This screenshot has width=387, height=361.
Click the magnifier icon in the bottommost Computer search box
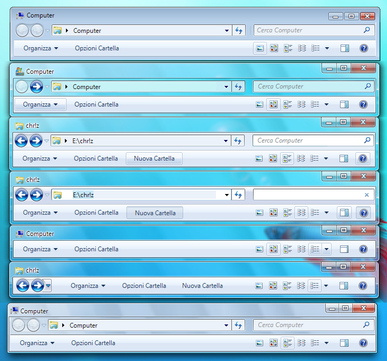(366, 325)
